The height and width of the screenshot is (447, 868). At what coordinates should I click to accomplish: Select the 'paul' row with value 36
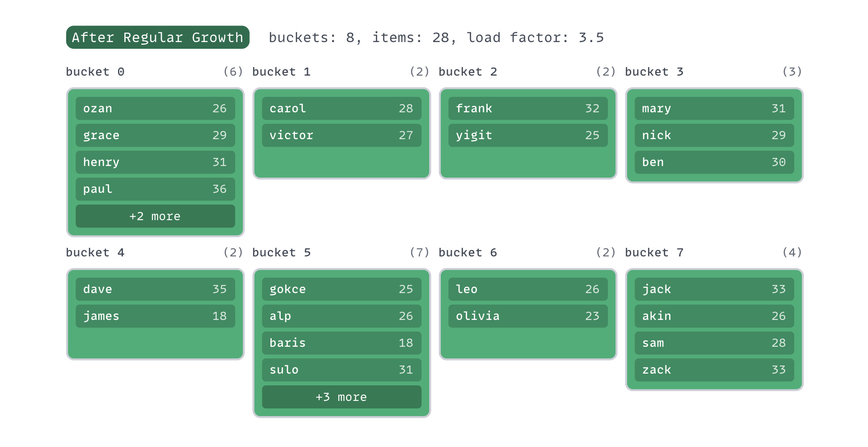155,189
